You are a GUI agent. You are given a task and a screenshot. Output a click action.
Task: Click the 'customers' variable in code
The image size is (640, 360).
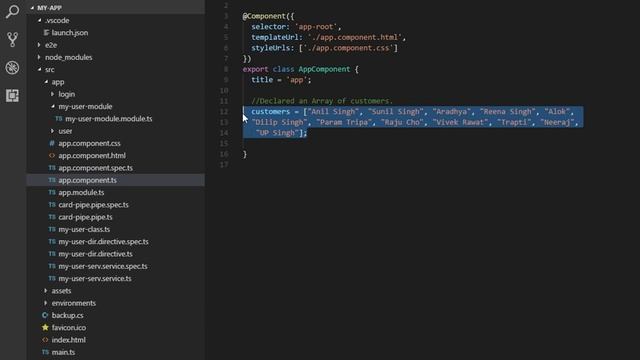[270, 111]
